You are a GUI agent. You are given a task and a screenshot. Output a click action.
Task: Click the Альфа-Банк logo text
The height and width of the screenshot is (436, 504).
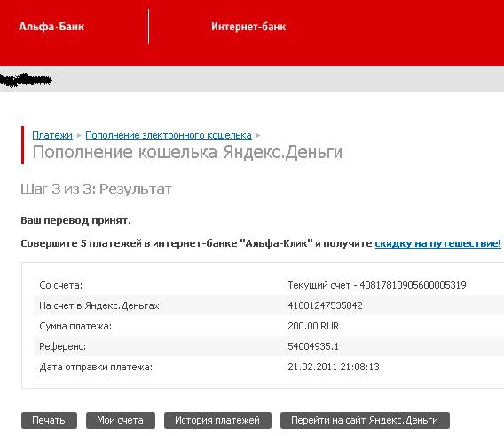[x=51, y=27]
